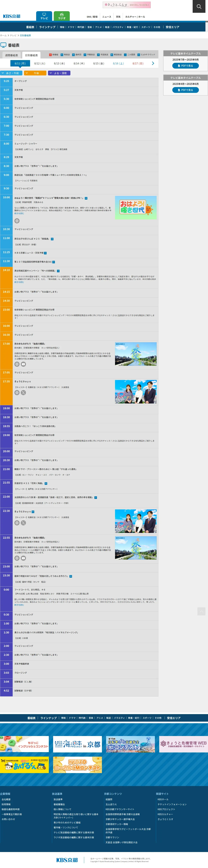Click the scroll-to-top arrow button
This screenshot has width=208, height=868.
pyautogui.click(x=201, y=611)
